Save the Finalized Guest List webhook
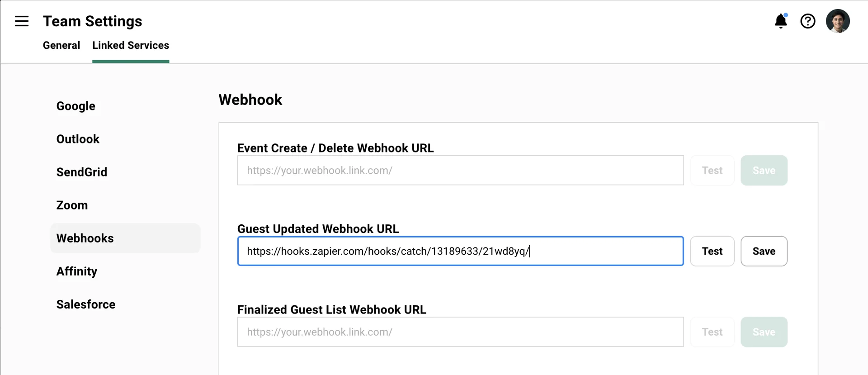Image resolution: width=868 pixels, height=375 pixels. (x=764, y=332)
